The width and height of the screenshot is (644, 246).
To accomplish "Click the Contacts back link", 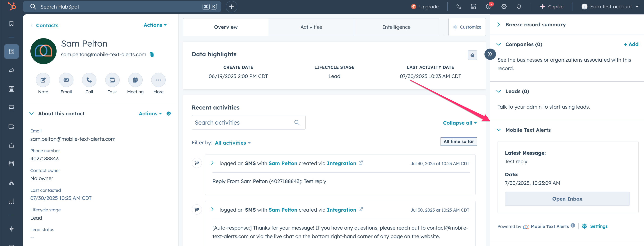I will click(x=47, y=25).
